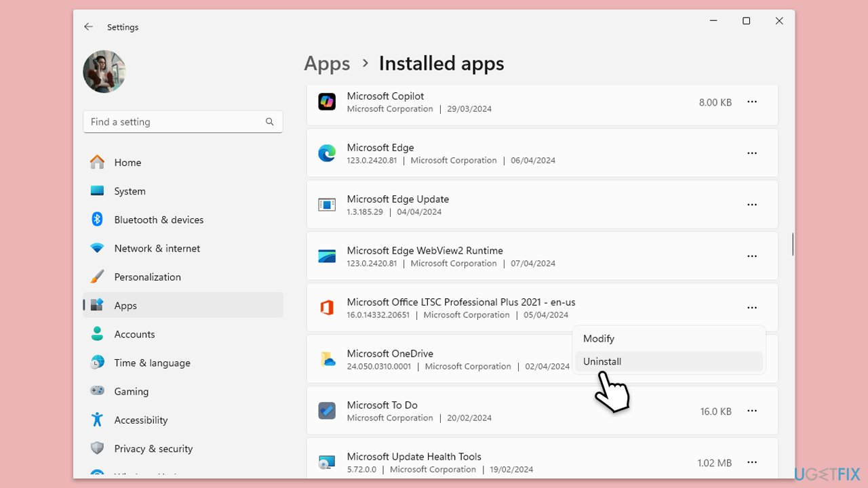Click the Microsoft OneDrive cloud icon
Viewport: 868px width, 488px height.
[x=327, y=359]
